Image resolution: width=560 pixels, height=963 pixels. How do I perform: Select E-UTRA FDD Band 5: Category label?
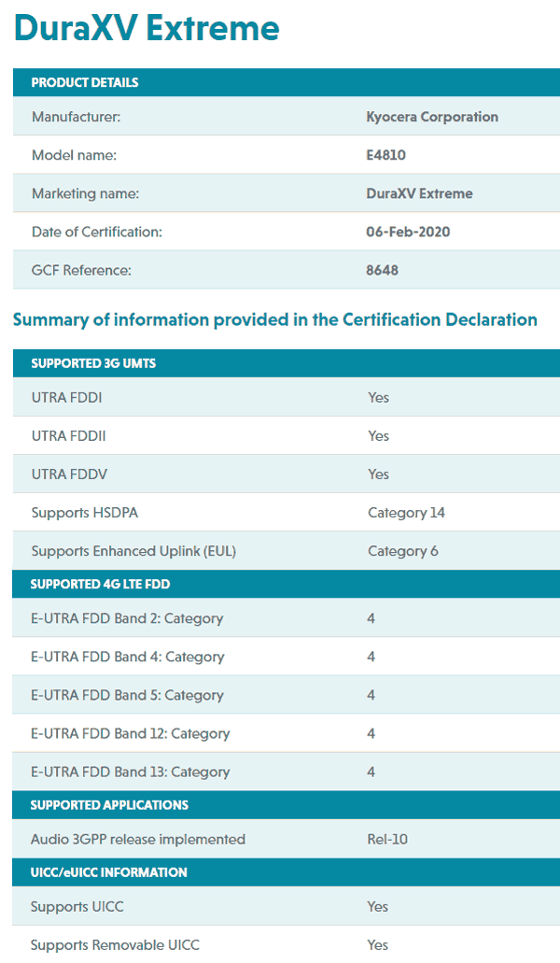coord(127,695)
